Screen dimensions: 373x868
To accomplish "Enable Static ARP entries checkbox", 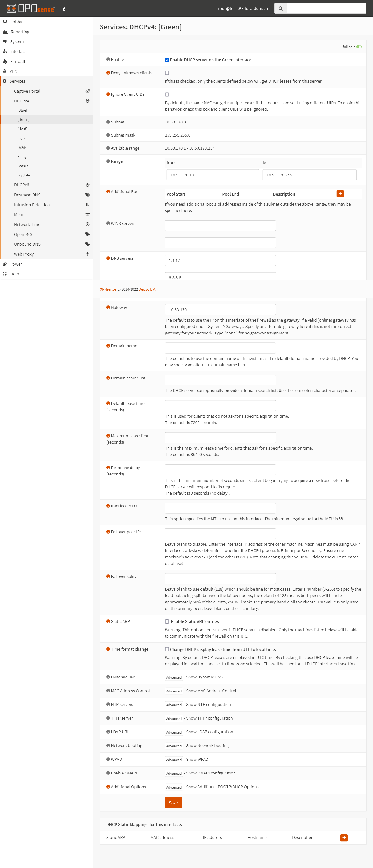I will click(167, 622).
